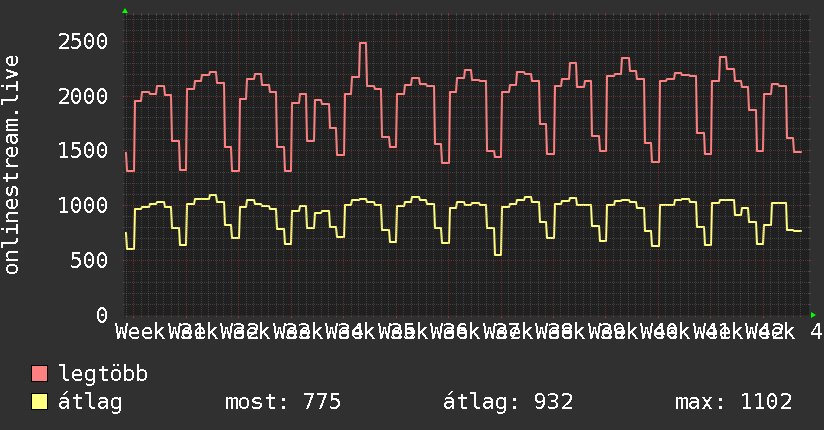This screenshot has width=824, height=430.
Task: Click the max: 1102 statistic
Action: coord(733,402)
